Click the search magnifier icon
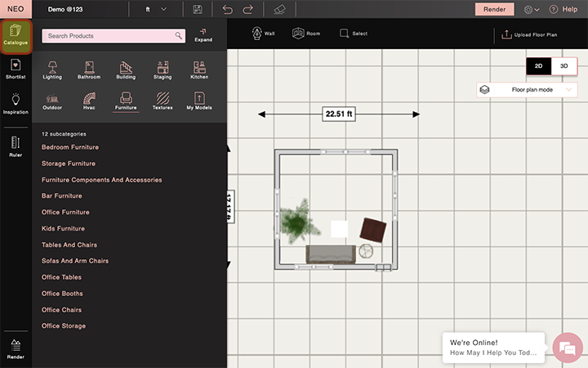 179,36
